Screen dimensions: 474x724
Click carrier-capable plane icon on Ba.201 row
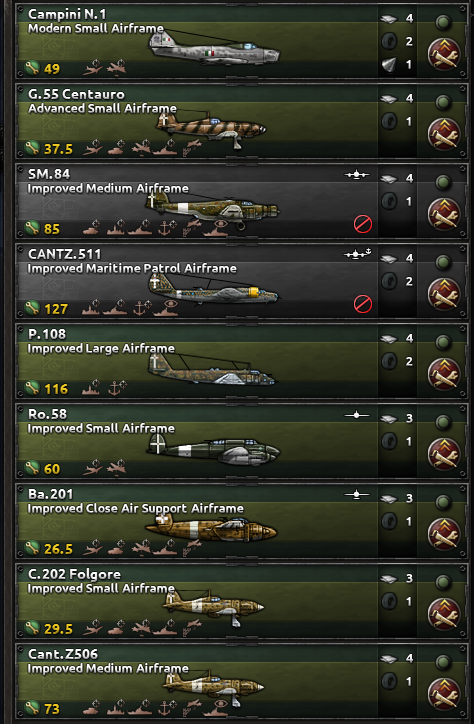point(357,495)
